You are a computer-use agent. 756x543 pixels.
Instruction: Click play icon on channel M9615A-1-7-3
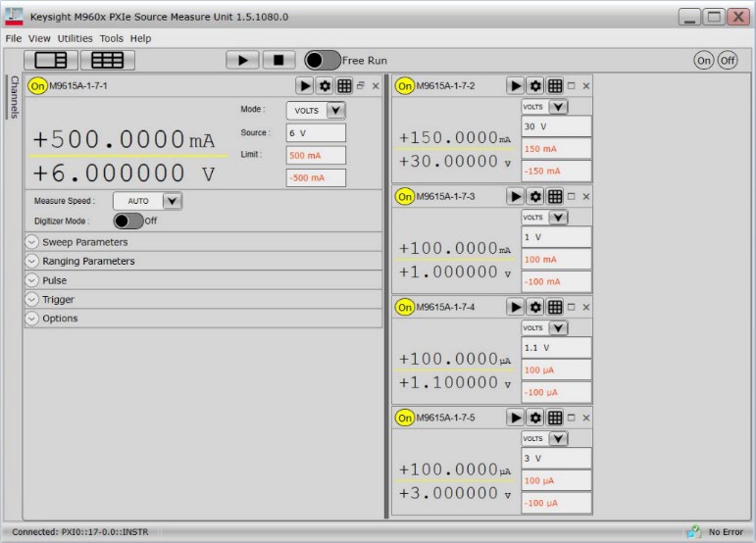516,197
